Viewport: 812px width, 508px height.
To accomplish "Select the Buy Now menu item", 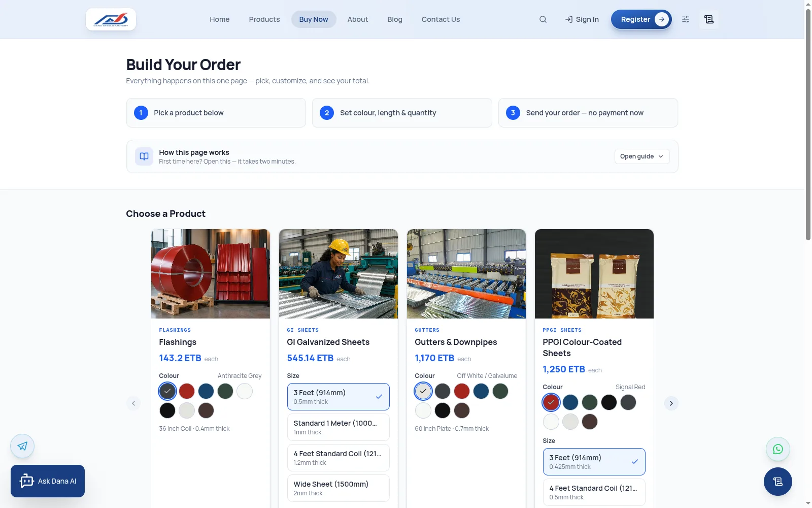I will [314, 19].
